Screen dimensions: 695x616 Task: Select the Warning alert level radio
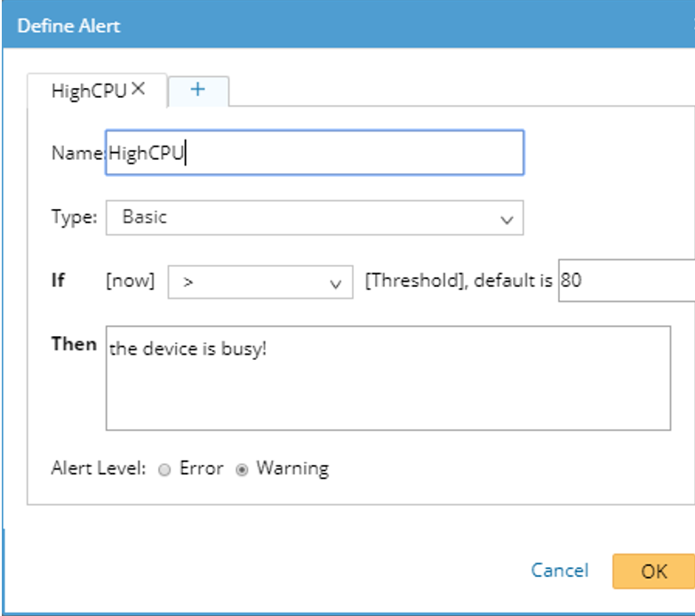coord(241,470)
